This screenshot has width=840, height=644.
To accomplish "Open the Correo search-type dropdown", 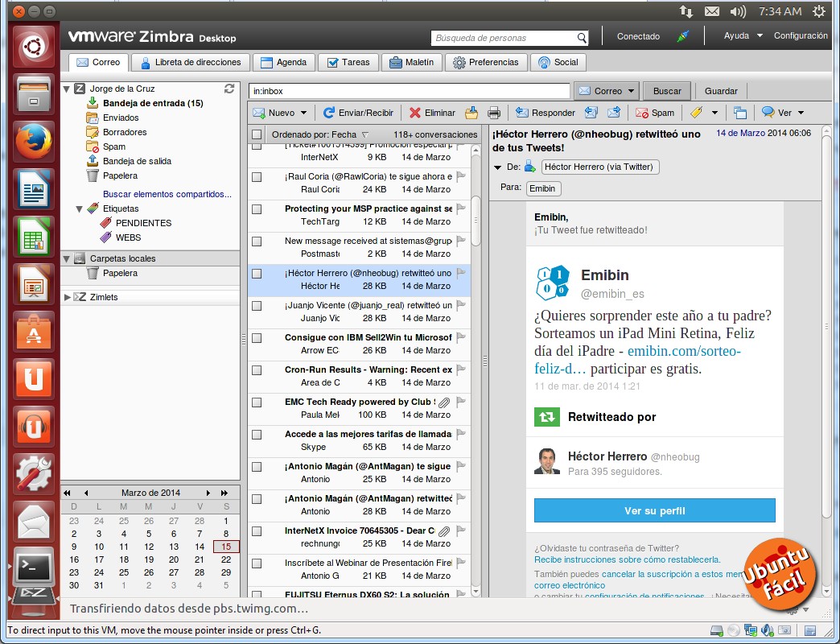I will coord(631,91).
